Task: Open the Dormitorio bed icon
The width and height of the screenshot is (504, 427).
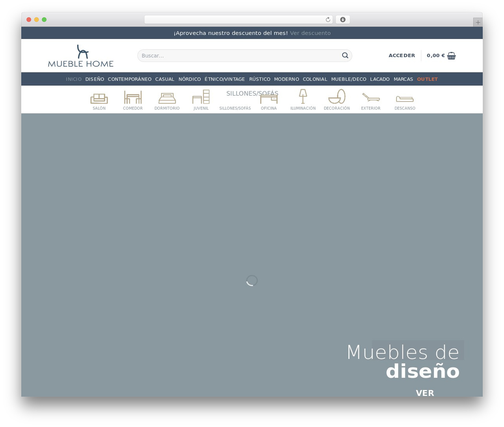Action: [167, 98]
